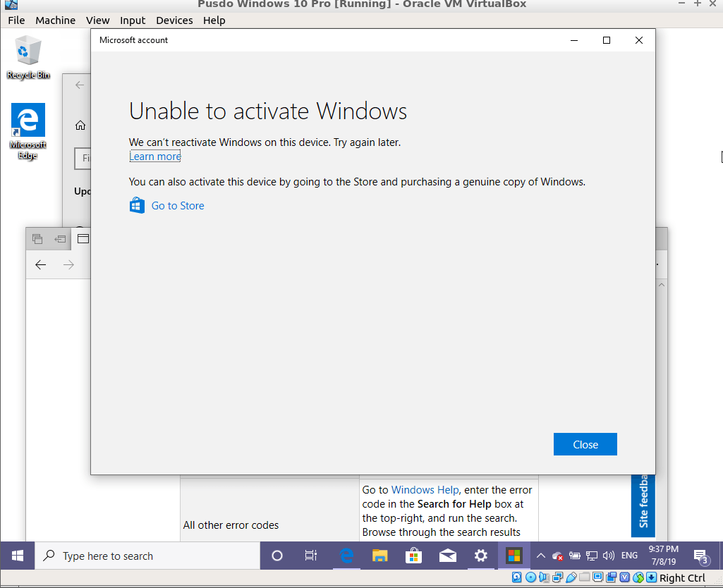The width and height of the screenshot is (723, 588).
Task: Click the Go to Store link
Action: click(x=178, y=206)
